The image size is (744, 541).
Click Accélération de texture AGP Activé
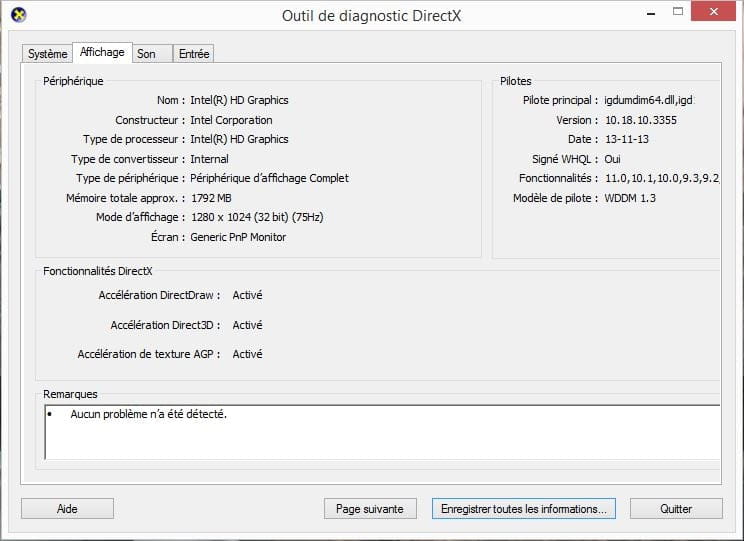247,354
